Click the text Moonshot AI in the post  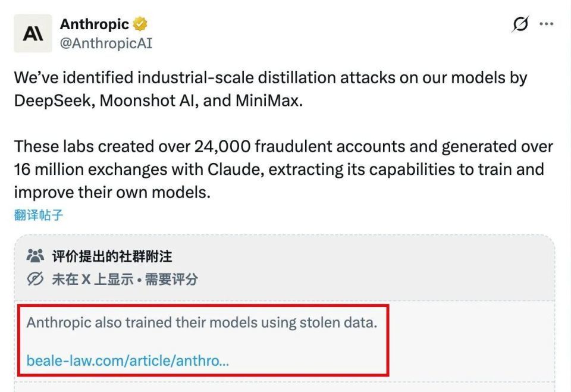coord(148,100)
